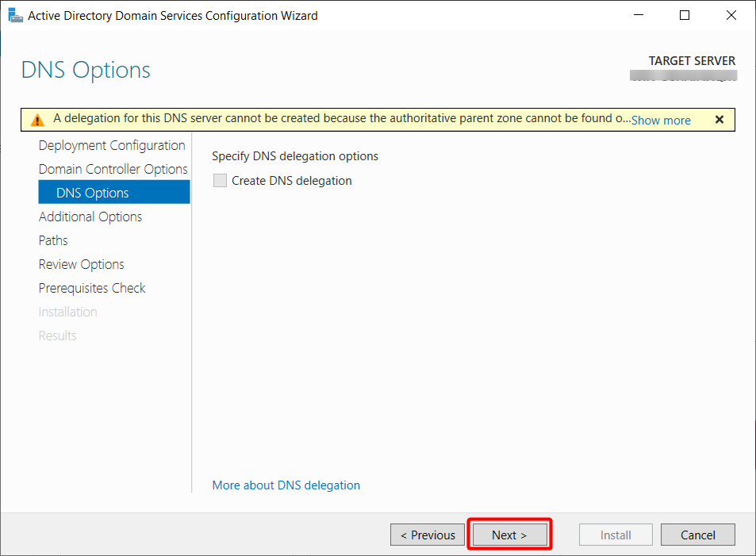Select the Prerequisites Check step
Screen dimensions: 756x556
(x=91, y=288)
